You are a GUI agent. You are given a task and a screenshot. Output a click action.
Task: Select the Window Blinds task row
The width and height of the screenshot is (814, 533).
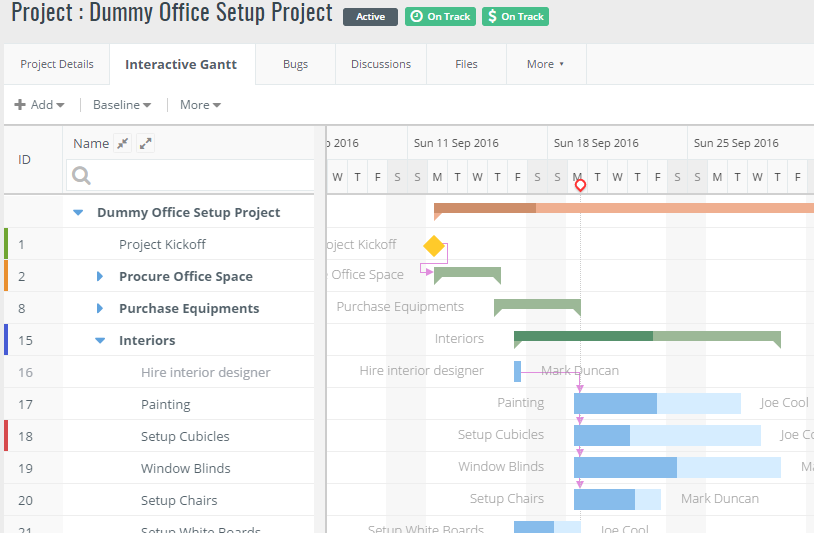(x=159, y=468)
